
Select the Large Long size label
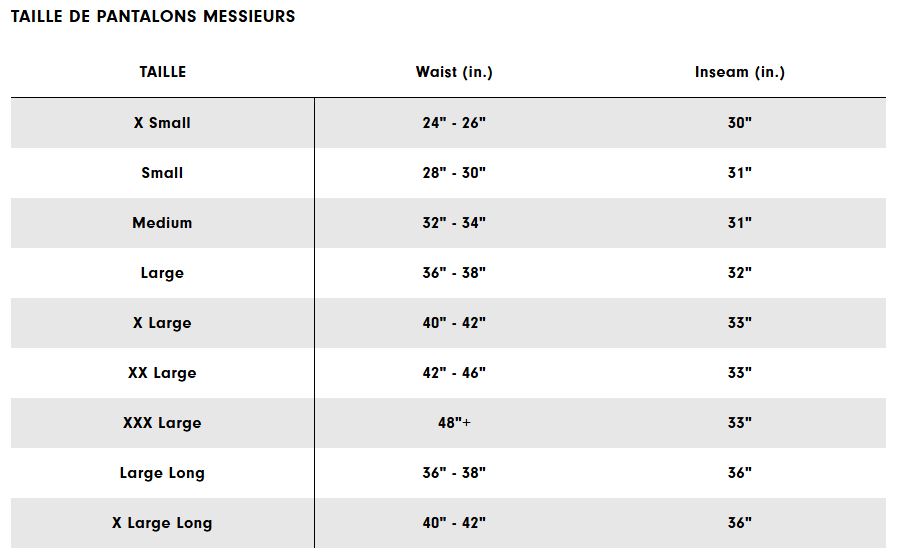pyautogui.click(x=162, y=473)
